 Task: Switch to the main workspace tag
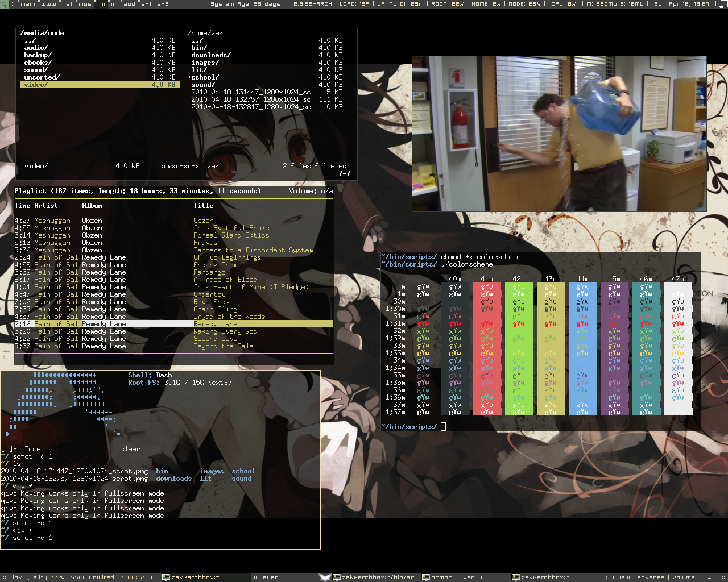tap(27, 3)
